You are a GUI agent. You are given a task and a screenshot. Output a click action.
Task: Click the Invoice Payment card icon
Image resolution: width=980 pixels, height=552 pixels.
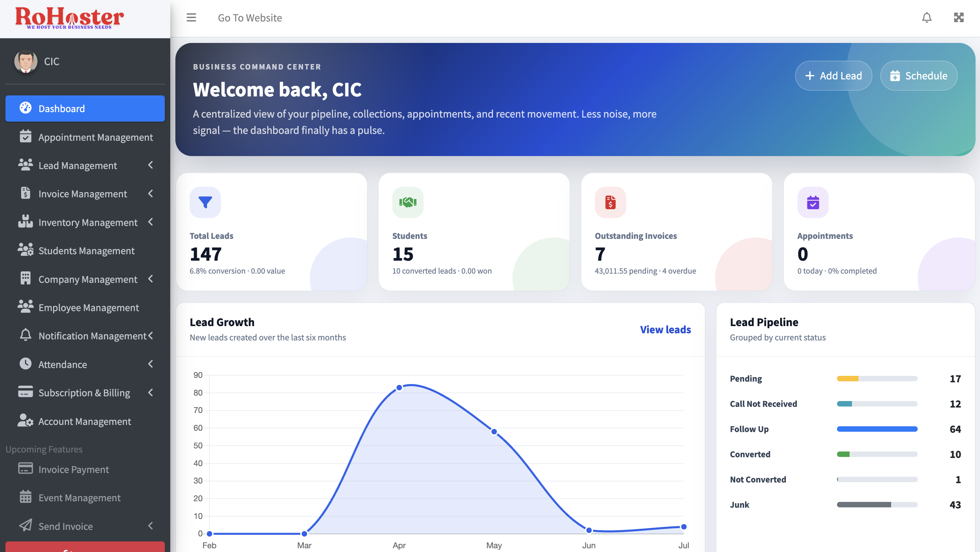(26, 468)
